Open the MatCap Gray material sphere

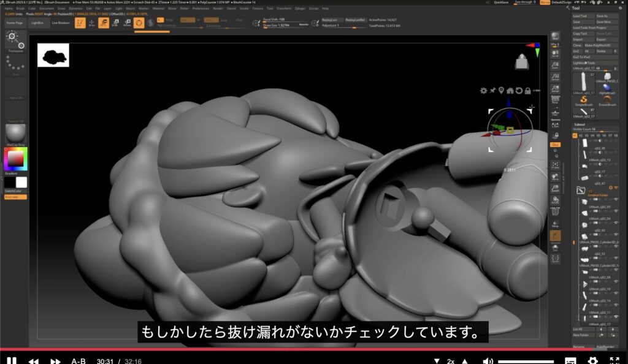(15, 134)
